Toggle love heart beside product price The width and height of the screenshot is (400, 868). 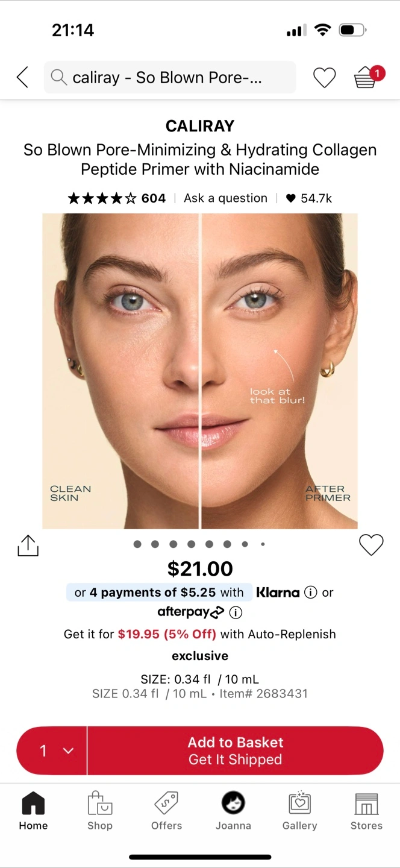pyautogui.click(x=371, y=545)
